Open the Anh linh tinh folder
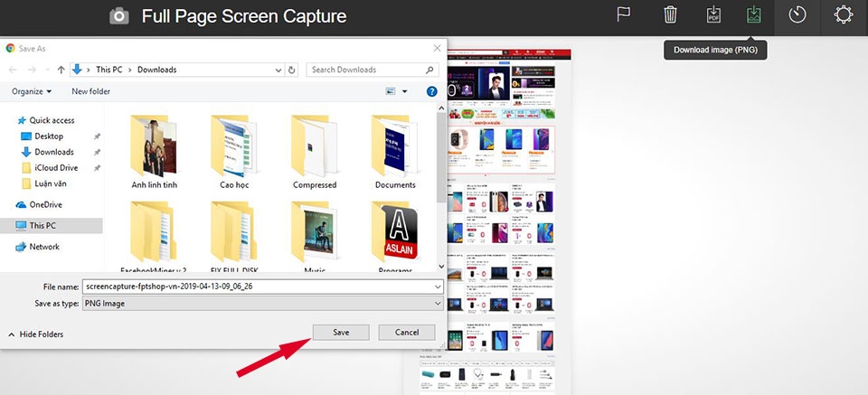 tap(154, 153)
